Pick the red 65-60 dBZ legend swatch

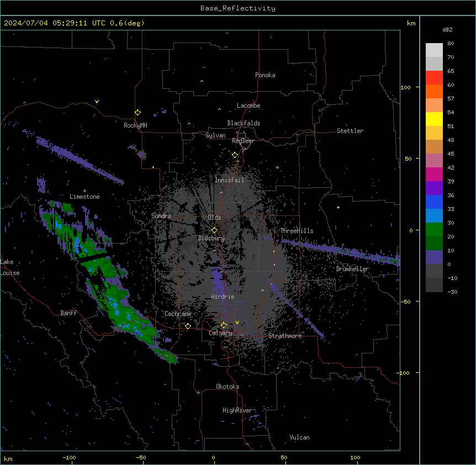point(434,78)
